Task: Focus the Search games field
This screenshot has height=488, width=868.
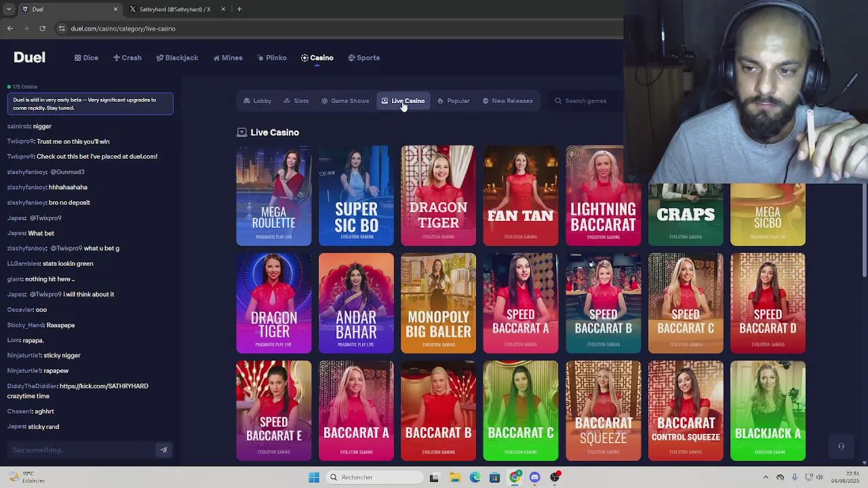Action: [x=587, y=101]
